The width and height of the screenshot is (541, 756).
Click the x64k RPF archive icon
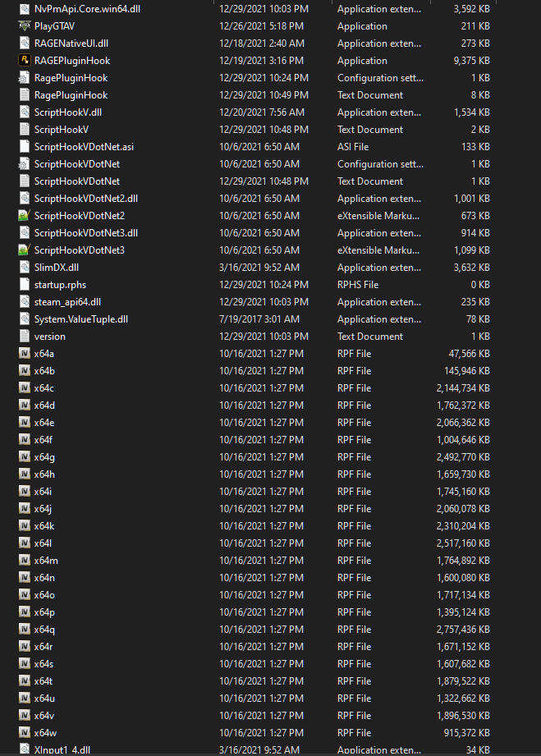pyautogui.click(x=24, y=526)
